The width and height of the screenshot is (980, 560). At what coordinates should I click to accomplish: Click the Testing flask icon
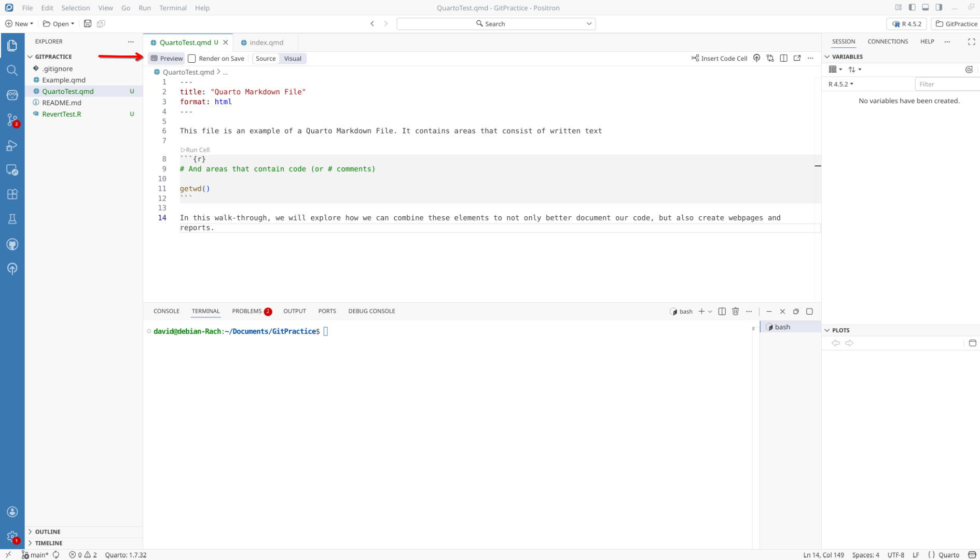click(x=12, y=219)
